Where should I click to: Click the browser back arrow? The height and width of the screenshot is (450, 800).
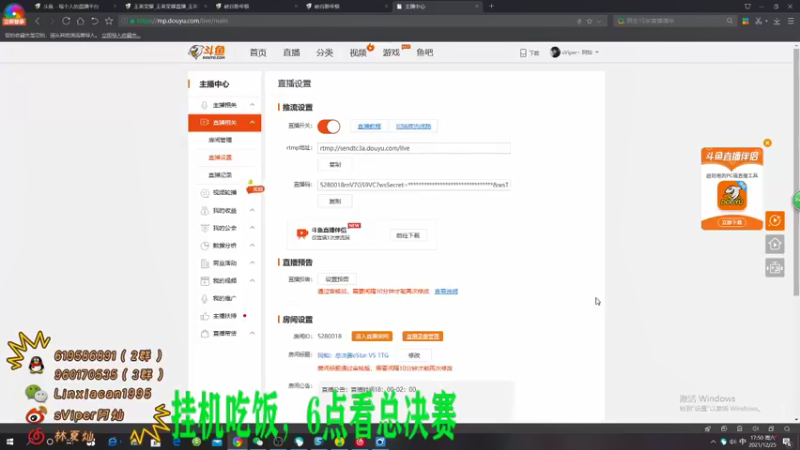coord(37,21)
